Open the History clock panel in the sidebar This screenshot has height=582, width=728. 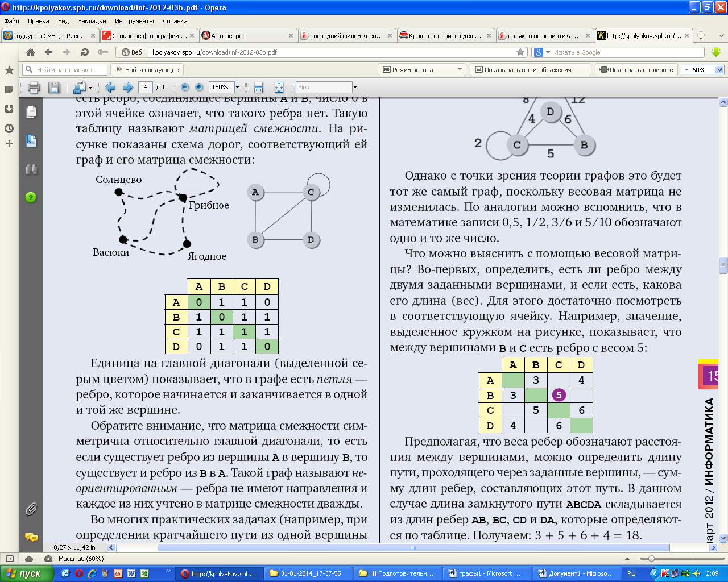click(x=9, y=128)
